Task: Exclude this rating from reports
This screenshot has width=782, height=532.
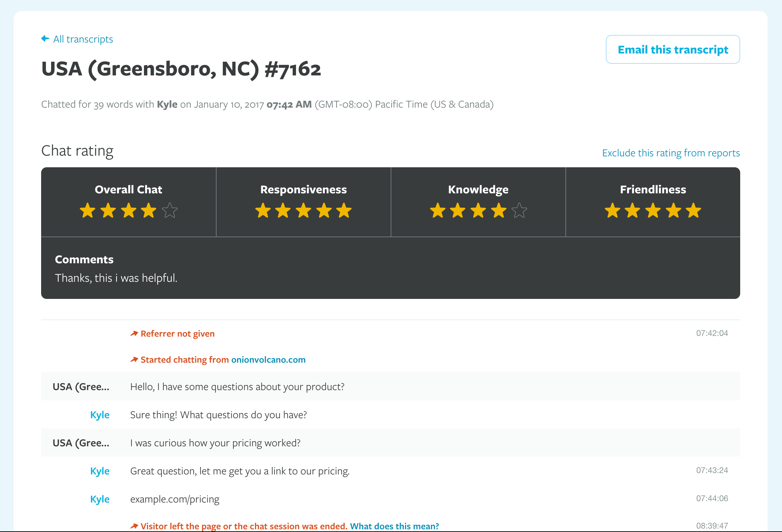Action: (671, 153)
